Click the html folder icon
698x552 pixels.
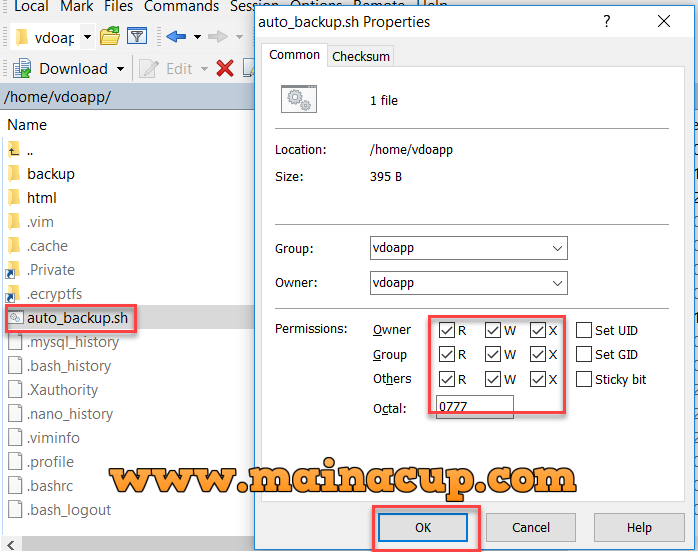(14, 197)
